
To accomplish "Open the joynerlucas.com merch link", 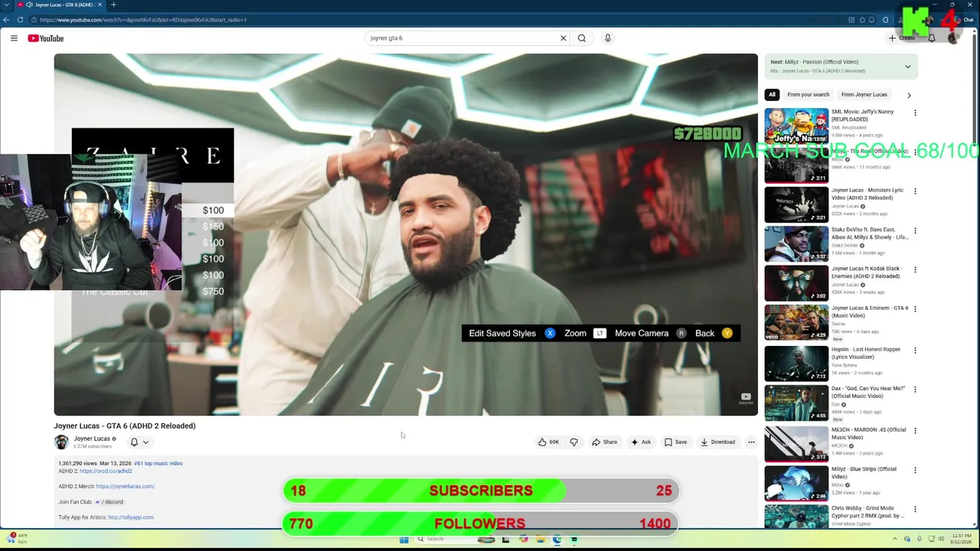I will pyautogui.click(x=126, y=487).
